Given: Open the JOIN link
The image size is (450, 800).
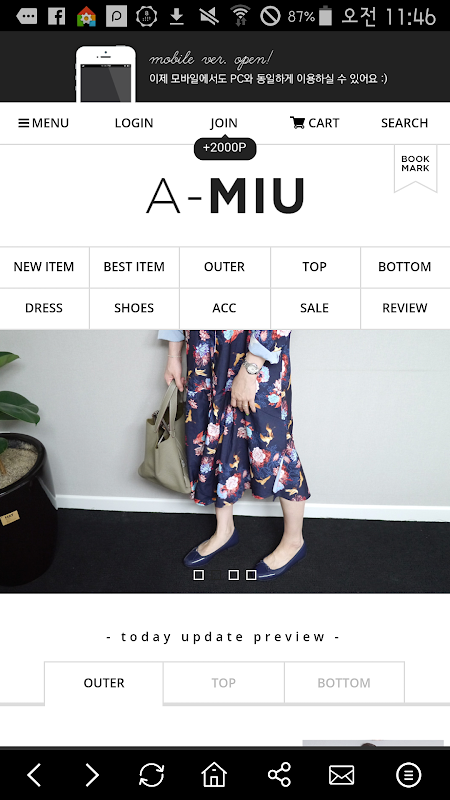Looking at the screenshot, I should pos(224,123).
